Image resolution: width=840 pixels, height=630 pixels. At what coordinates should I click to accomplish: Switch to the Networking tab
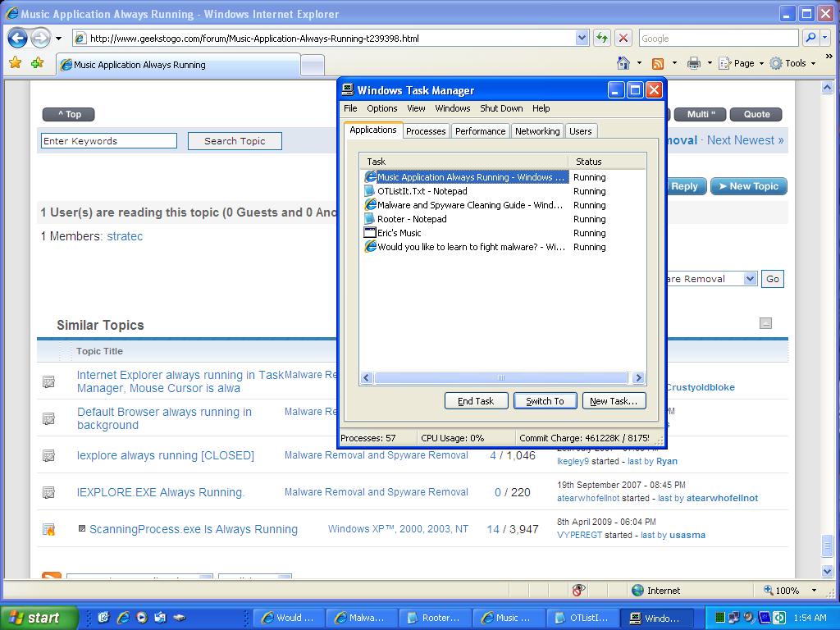(x=537, y=131)
